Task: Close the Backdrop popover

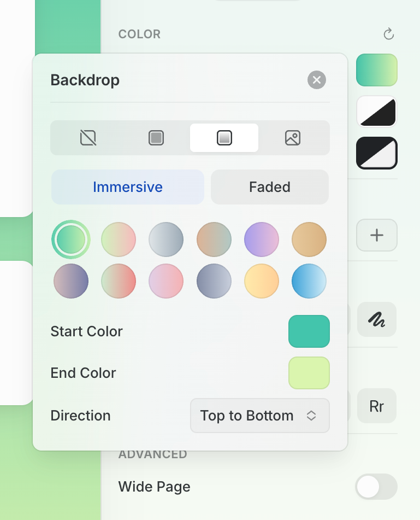Action: [317, 80]
